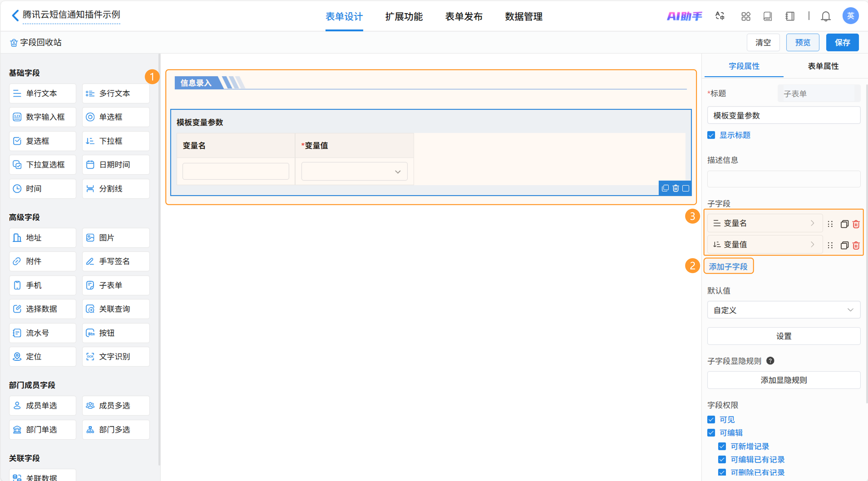Uncheck the 显示标题 checkbox

pyautogui.click(x=711, y=135)
